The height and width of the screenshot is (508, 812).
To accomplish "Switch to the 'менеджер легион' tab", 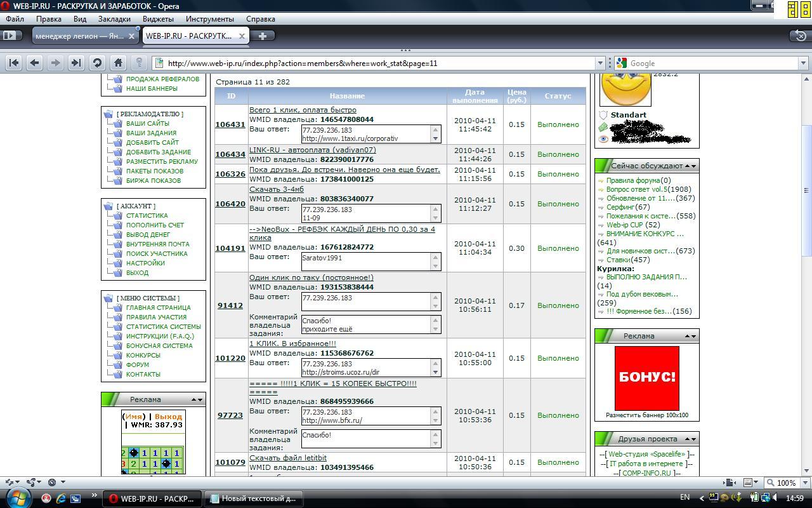I will [x=79, y=36].
